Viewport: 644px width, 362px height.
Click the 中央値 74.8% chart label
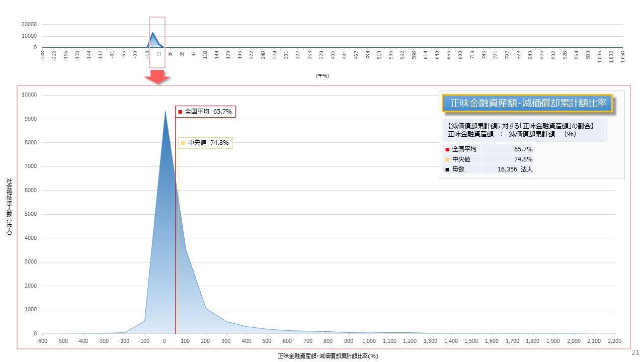(205, 143)
